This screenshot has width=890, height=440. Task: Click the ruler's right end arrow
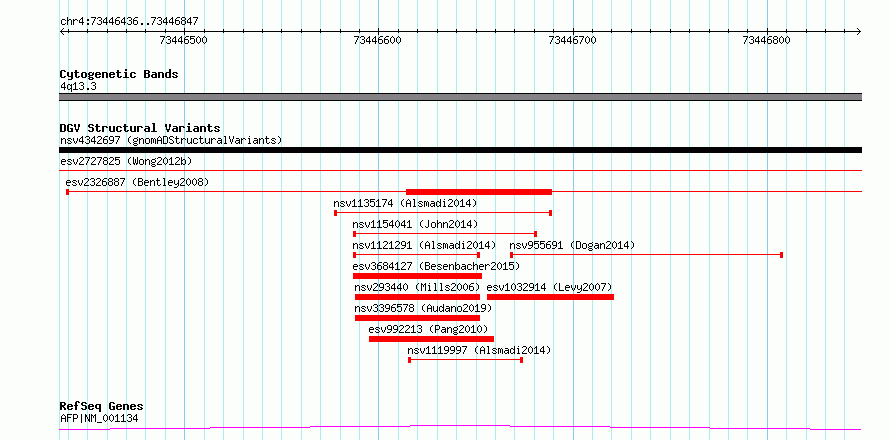[859, 31]
